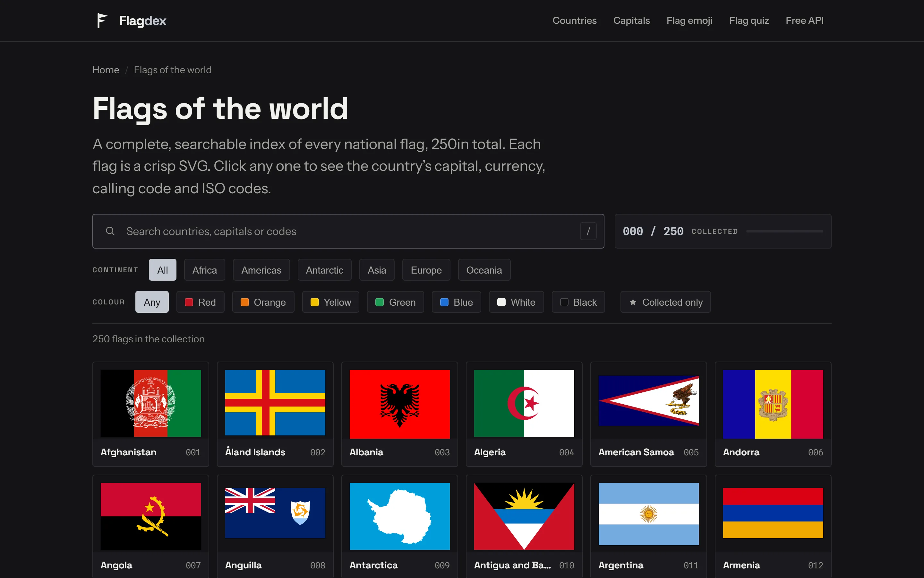Screen dimensions: 924x578
Task: Open the Afghanistan flag image
Action: [x=150, y=403]
